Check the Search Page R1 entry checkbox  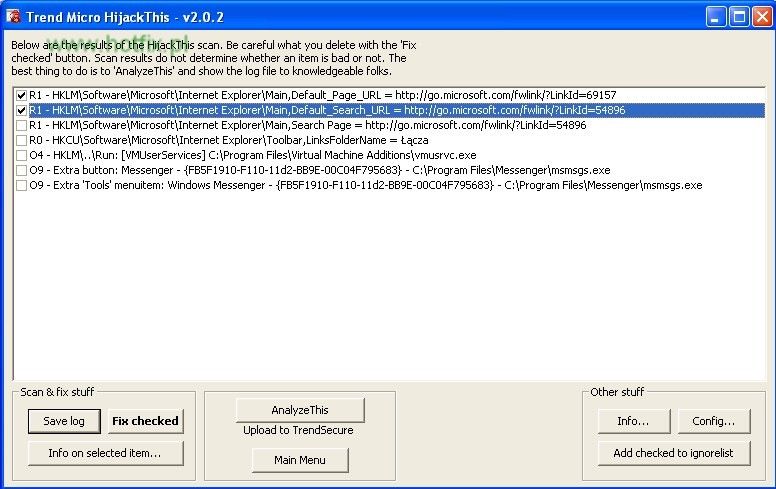(21, 125)
